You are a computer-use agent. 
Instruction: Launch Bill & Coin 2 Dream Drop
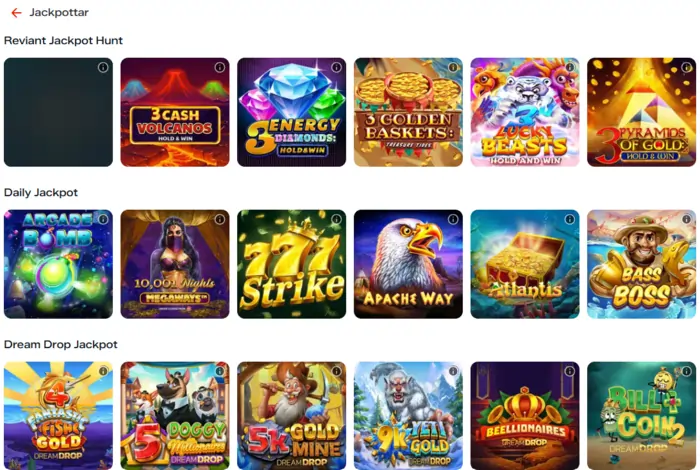[642, 416]
